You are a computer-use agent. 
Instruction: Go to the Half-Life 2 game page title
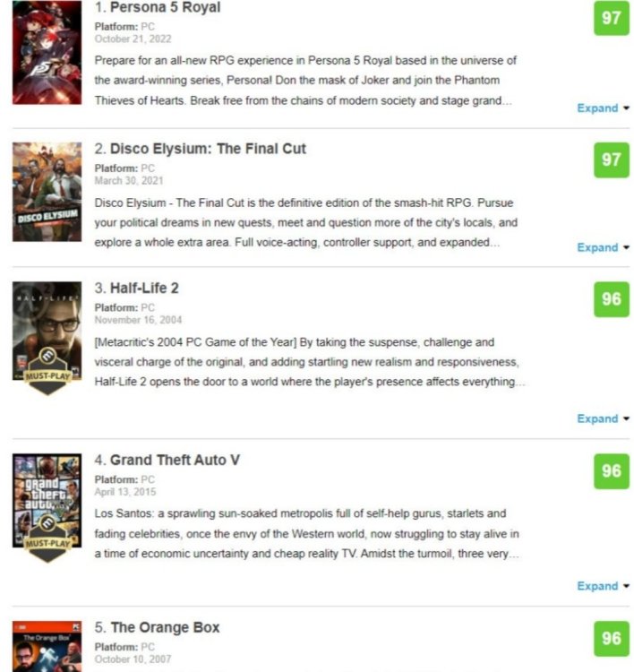(x=144, y=288)
